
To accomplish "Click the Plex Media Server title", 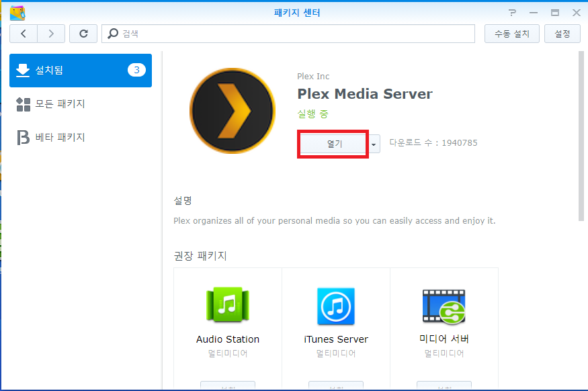I will click(365, 94).
